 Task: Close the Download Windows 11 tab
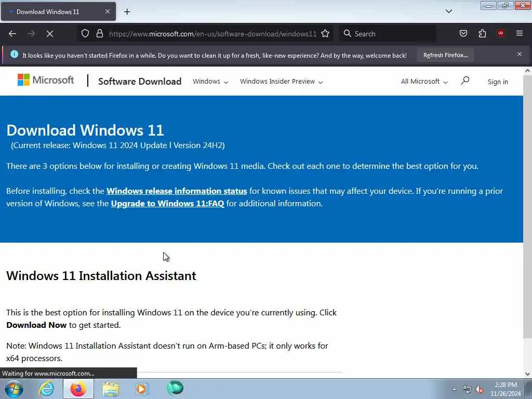(x=107, y=11)
